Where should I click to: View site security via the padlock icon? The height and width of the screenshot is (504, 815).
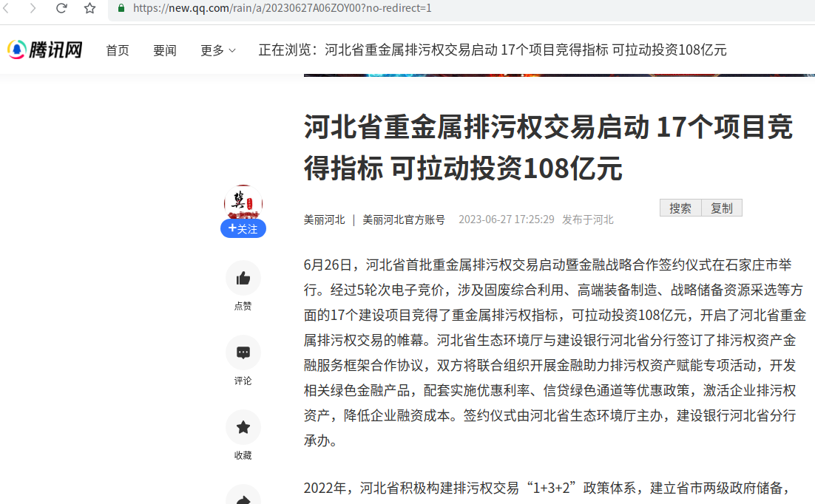click(121, 8)
